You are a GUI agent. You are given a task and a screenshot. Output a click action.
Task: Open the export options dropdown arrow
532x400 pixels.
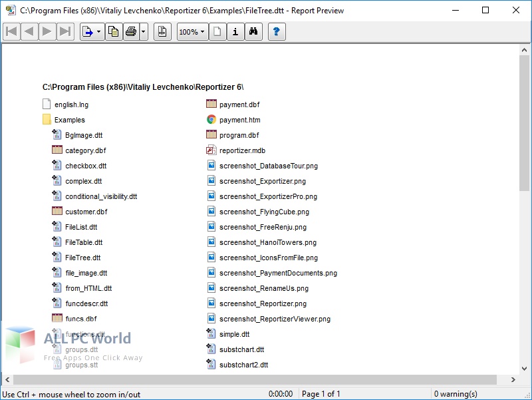(99, 32)
